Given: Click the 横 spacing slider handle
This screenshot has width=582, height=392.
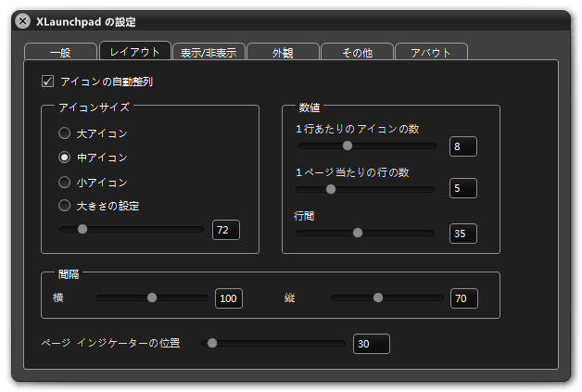Looking at the screenshot, I should click(152, 297).
